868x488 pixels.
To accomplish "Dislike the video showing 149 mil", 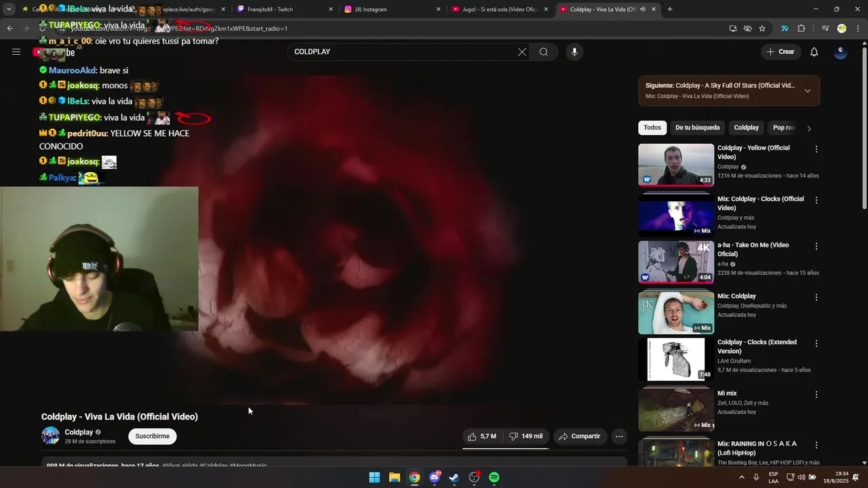I will click(x=526, y=436).
